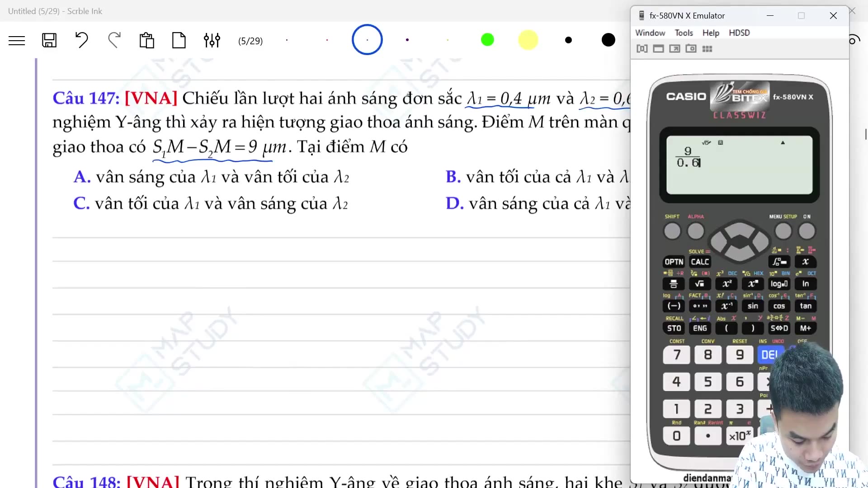Click the emulator screenshot camera icon
Viewport: 868px width, 488px height.
pos(691,49)
